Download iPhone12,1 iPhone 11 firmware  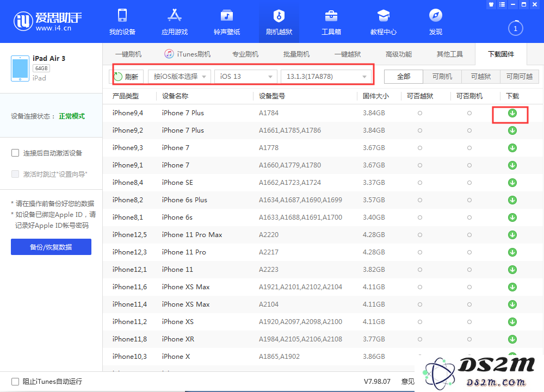point(512,270)
